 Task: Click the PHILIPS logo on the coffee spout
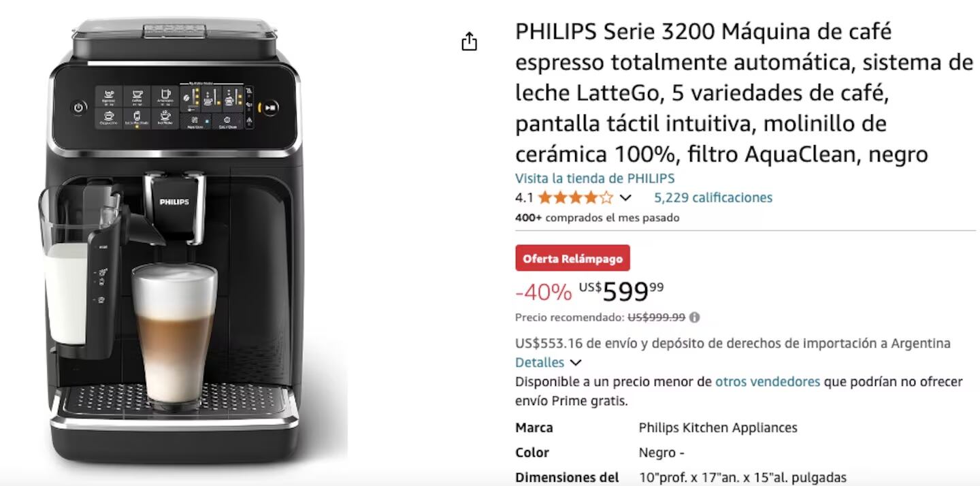[174, 201]
